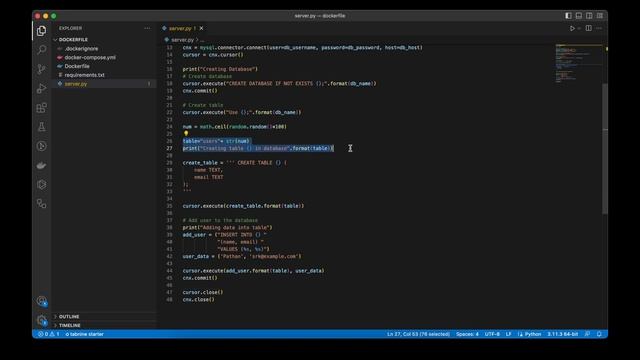
Task: Customize layout from title bar icon
Action: click(600, 16)
